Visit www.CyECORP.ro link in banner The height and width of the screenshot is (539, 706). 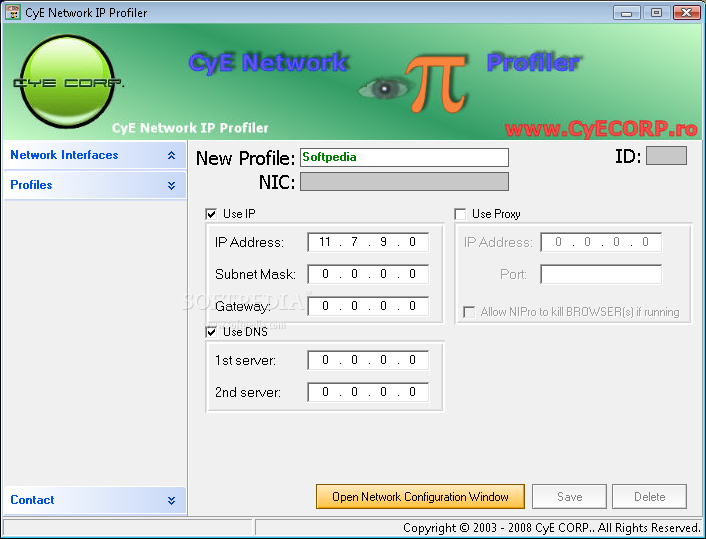[x=601, y=129]
